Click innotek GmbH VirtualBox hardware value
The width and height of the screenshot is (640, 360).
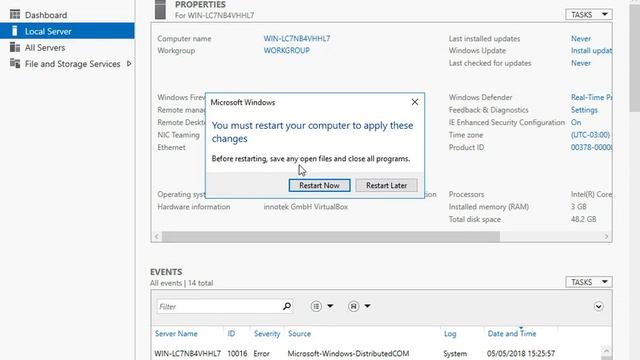(306, 207)
